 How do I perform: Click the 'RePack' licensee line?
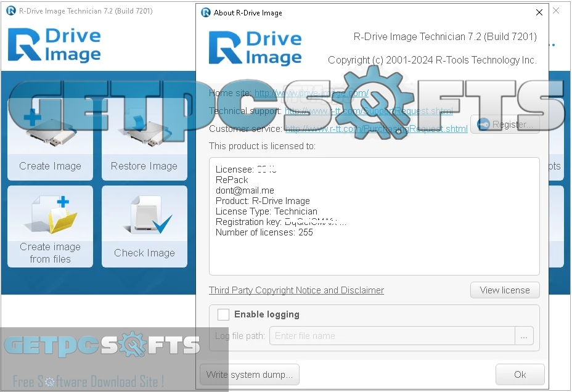(232, 180)
